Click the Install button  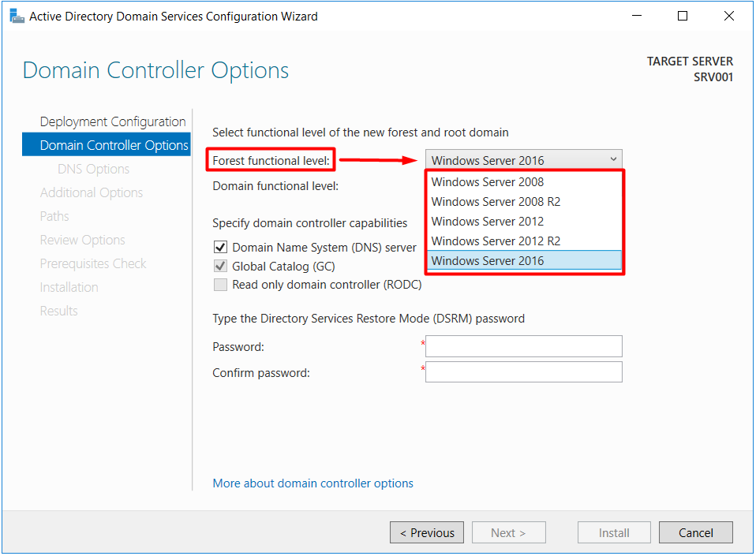pyautogui.click(x=614, y=533)
